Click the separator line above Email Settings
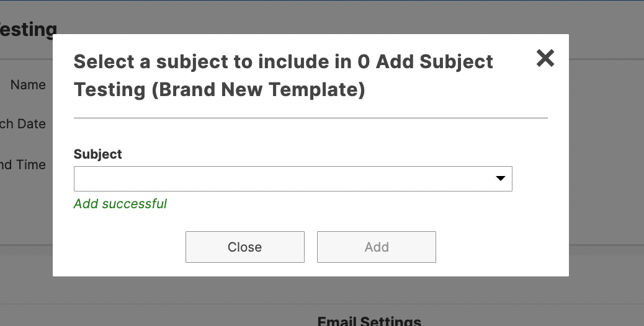Image resolution: width=644 pixels, height=326 pixels. point(322,304)
